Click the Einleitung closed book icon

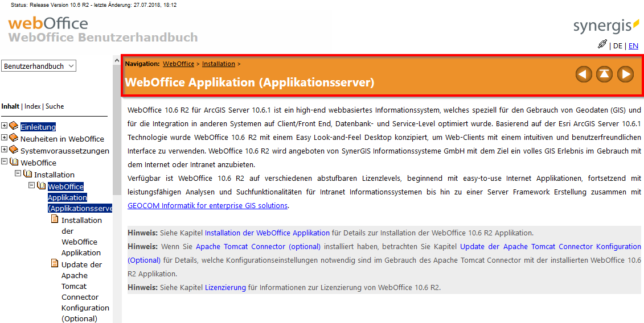point(14,126)
